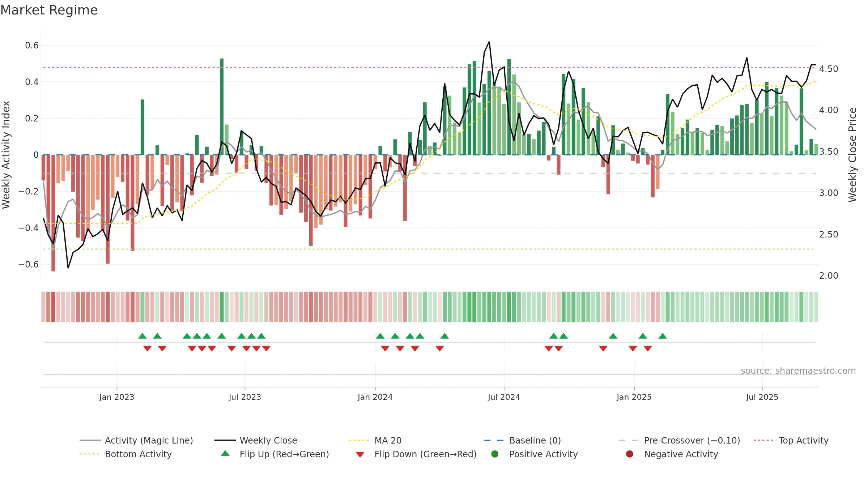Click −0.4 tick on left axis

click(x=29, y=228)
